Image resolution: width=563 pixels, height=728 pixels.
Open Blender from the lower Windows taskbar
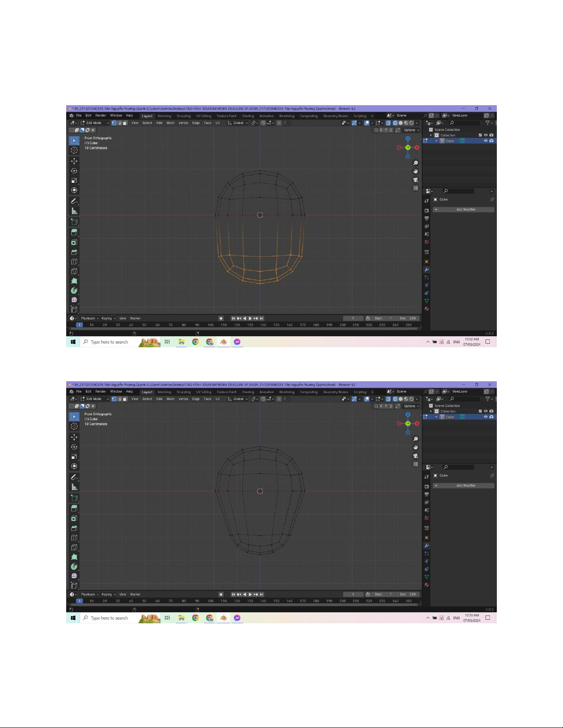(223, 618)
